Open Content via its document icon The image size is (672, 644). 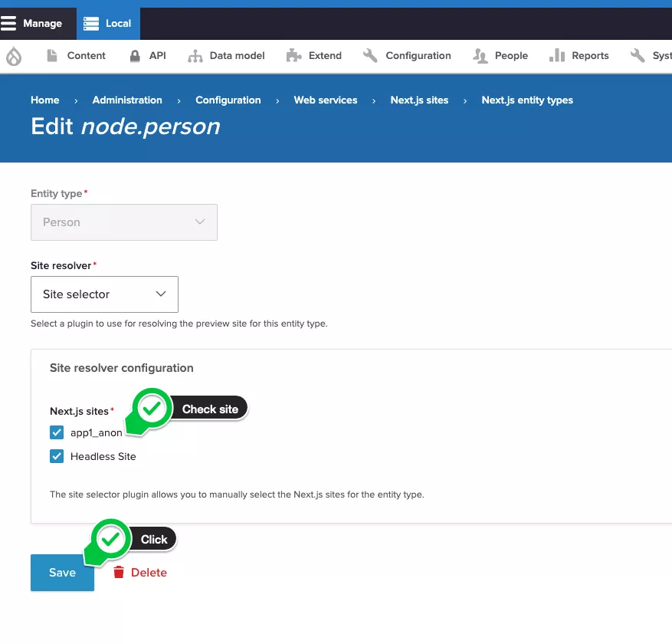click(52, 56)
